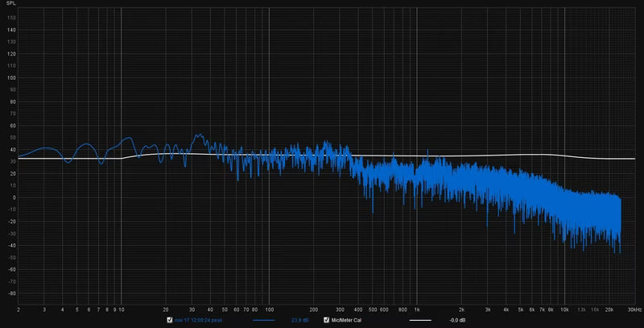Click the 200 label on frequency axis
This screenshot has width=644, height=328.
313,308
